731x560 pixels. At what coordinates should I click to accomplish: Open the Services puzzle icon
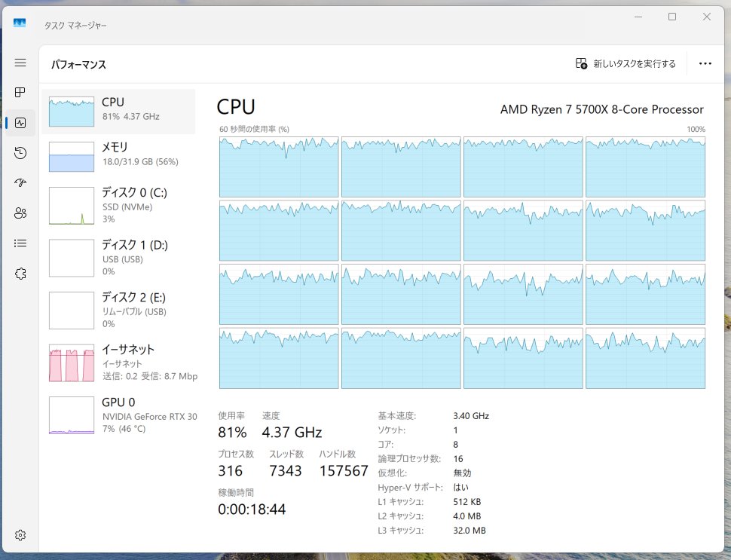[x=20, y=274]
